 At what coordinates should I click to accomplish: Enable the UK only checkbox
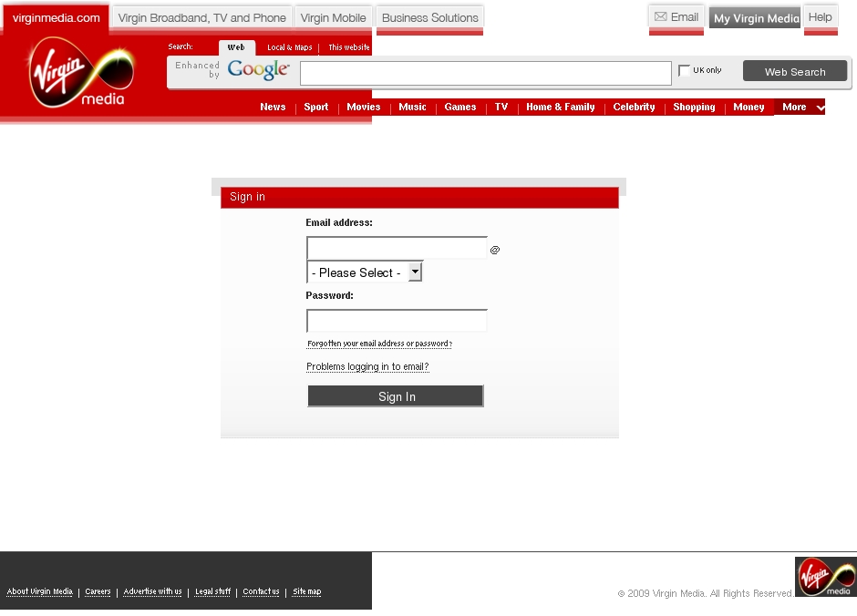[684, 70]
